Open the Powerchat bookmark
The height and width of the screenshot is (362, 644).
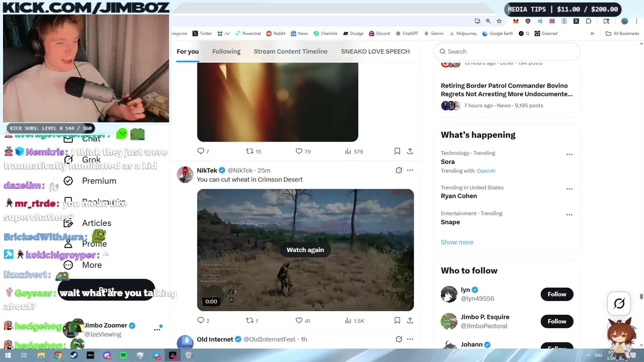tap(248, 34)
